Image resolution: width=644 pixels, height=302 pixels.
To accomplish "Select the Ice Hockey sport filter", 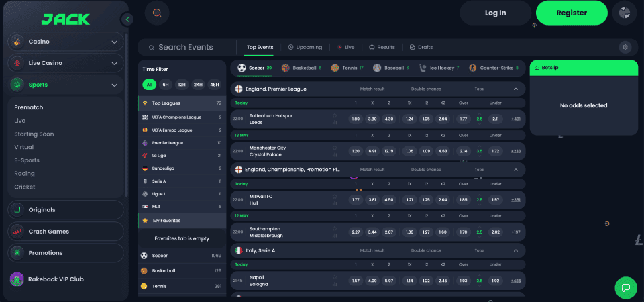I will pos(439,68).
